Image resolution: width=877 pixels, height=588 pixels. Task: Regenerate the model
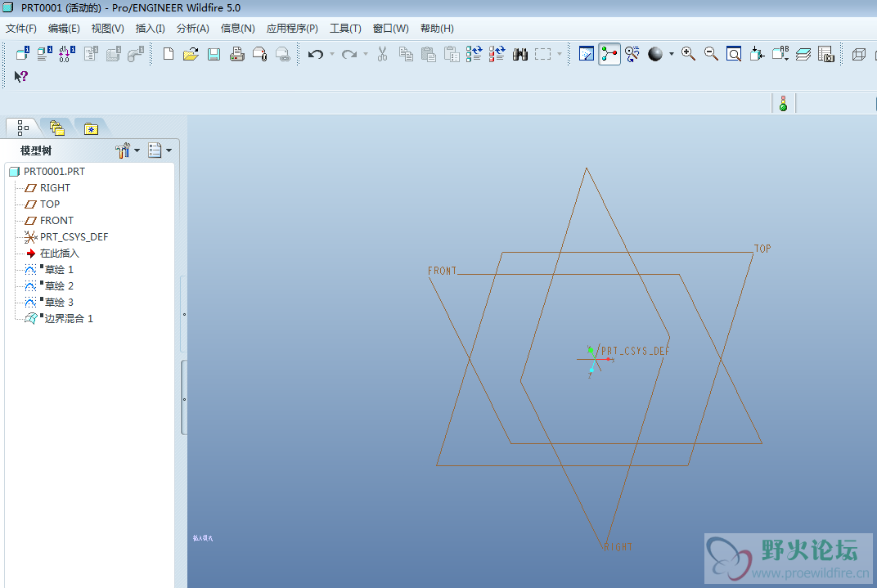(x=474, y=54)
